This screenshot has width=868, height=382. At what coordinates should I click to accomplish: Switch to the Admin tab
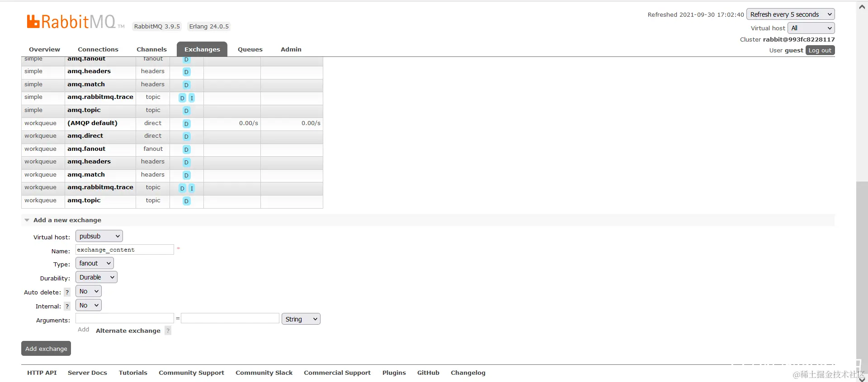point(291,49)
